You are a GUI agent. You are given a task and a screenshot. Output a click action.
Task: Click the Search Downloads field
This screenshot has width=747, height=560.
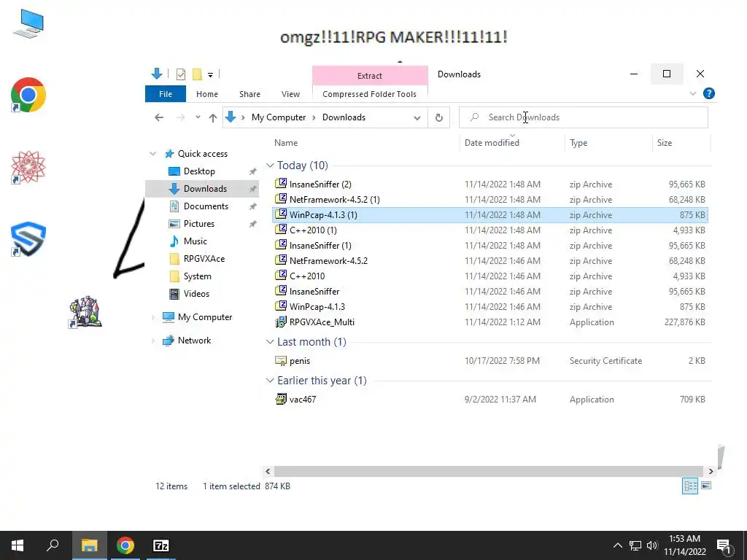coord(583,117)
